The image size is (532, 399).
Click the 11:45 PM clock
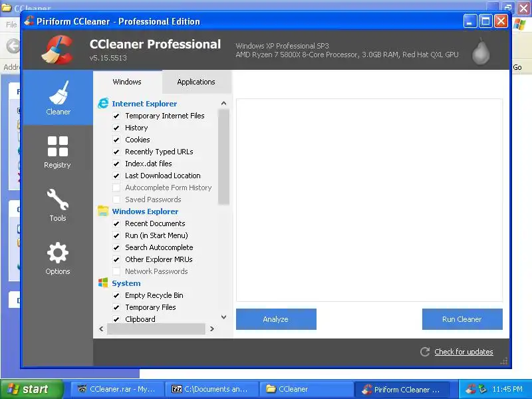click(x=507, y=389)
